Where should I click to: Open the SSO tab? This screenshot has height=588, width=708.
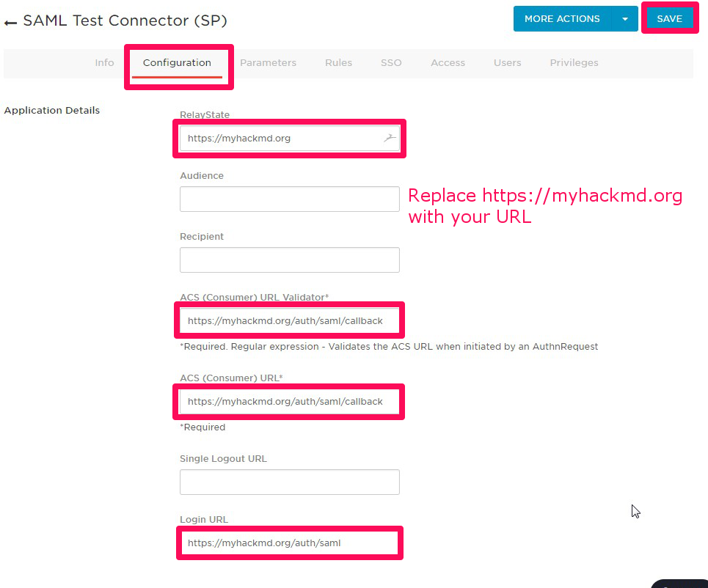[x=391, y=63]
